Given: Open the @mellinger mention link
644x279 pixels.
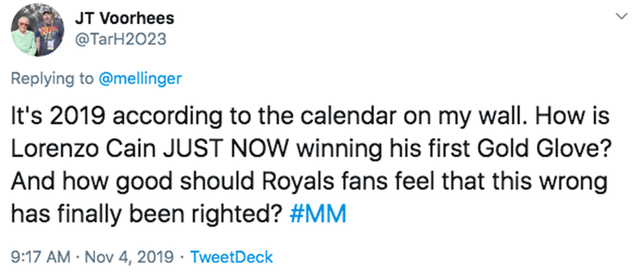Looking at the screenshot, I should 140,78.
